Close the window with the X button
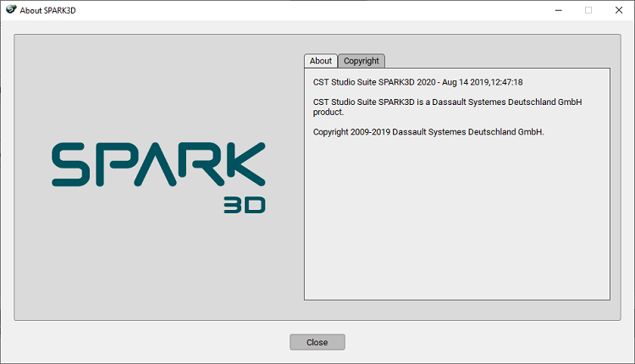 (619, 10)
